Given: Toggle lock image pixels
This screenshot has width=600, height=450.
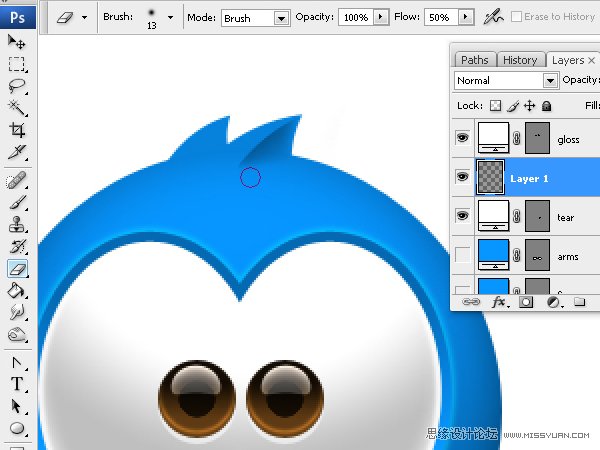Looking at the screenshot, I should pos(513,106).
